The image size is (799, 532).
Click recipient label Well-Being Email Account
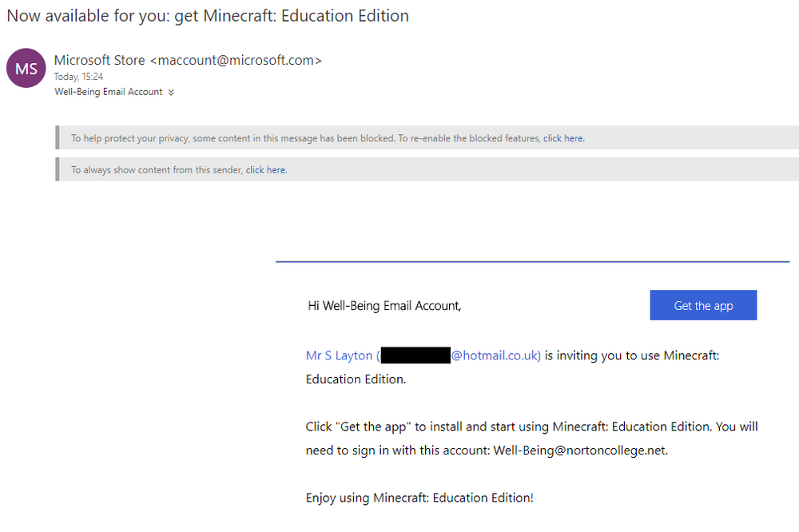[x=109, y=92]
